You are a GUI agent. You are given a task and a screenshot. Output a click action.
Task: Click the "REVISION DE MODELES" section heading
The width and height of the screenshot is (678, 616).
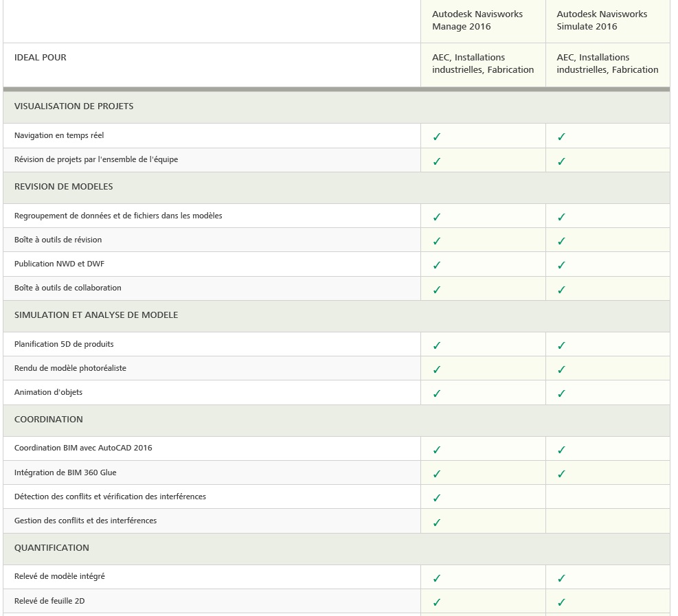[64, 187]
